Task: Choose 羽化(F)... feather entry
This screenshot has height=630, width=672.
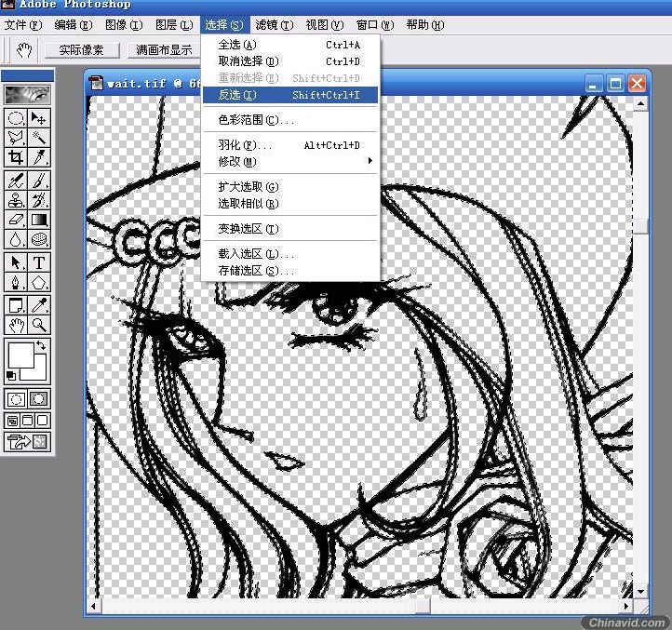Action: click(290, 145)
